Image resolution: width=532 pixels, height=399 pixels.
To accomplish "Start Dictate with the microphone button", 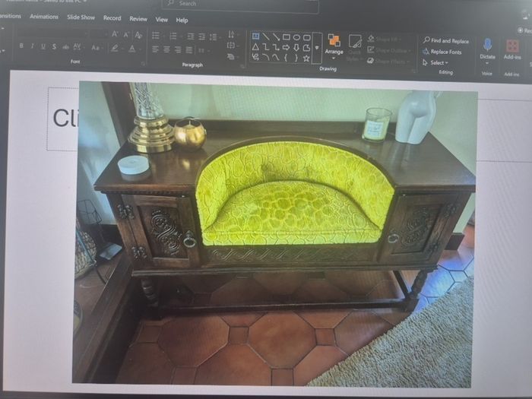I will tap(488, 50).
